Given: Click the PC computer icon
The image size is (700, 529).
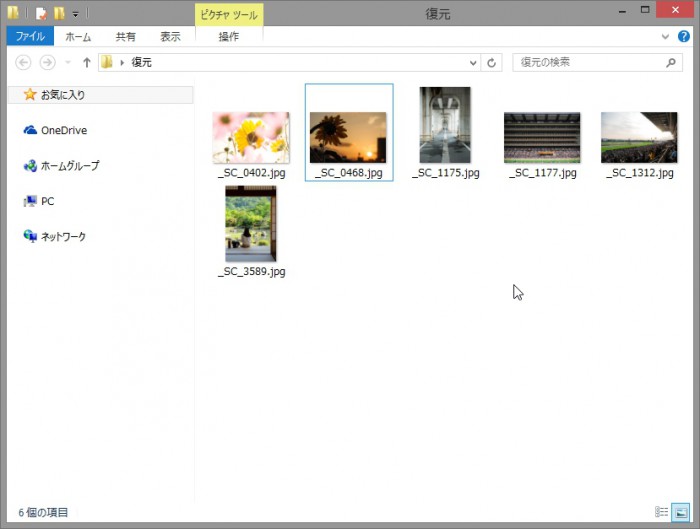Looking at the screenshot, I should pyautogui.click(x=30, y=201).
